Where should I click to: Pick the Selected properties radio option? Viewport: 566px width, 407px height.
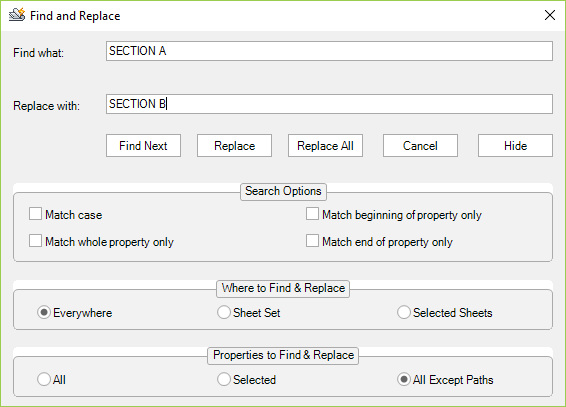(x=224, y=380)
